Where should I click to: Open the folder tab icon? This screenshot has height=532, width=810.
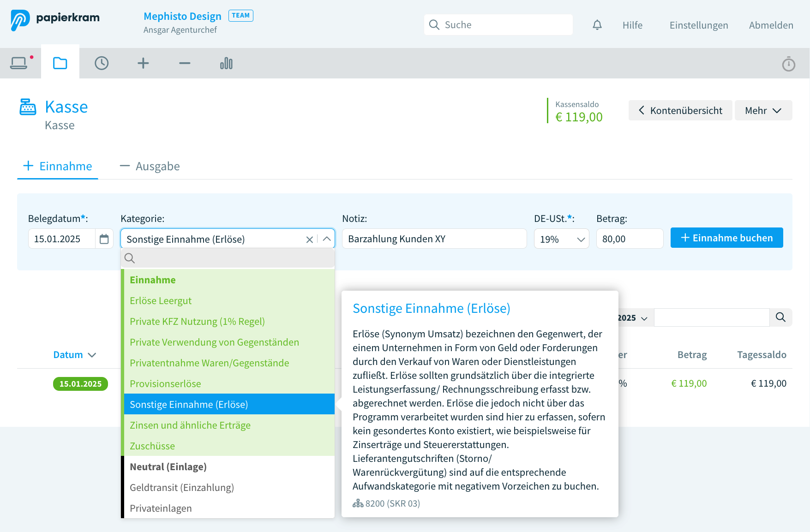click(60, 63)
